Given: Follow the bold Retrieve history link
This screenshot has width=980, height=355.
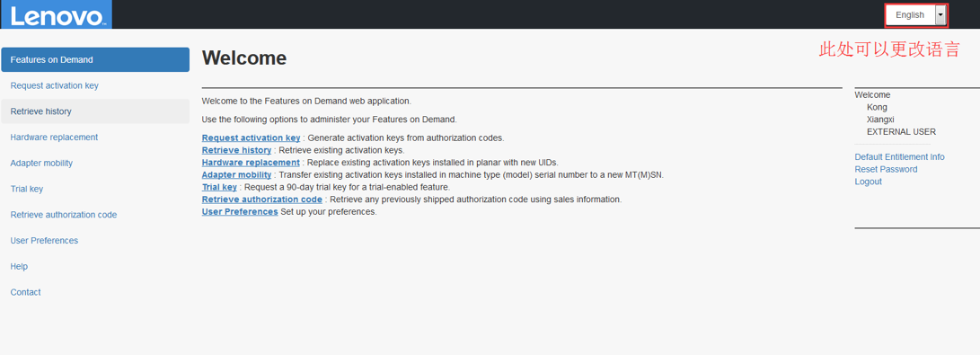Looking at the screenshot, I should [x=236, y=150].
